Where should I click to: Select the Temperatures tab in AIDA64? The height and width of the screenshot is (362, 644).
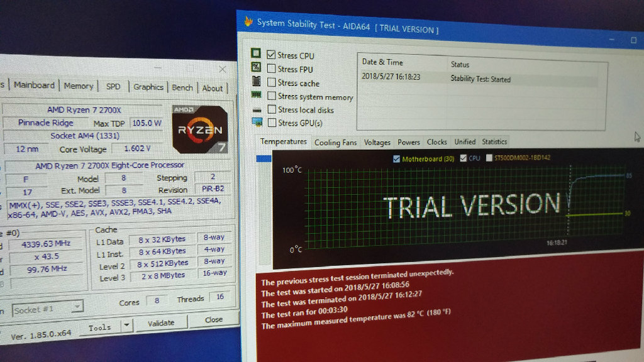click(284, 141)
